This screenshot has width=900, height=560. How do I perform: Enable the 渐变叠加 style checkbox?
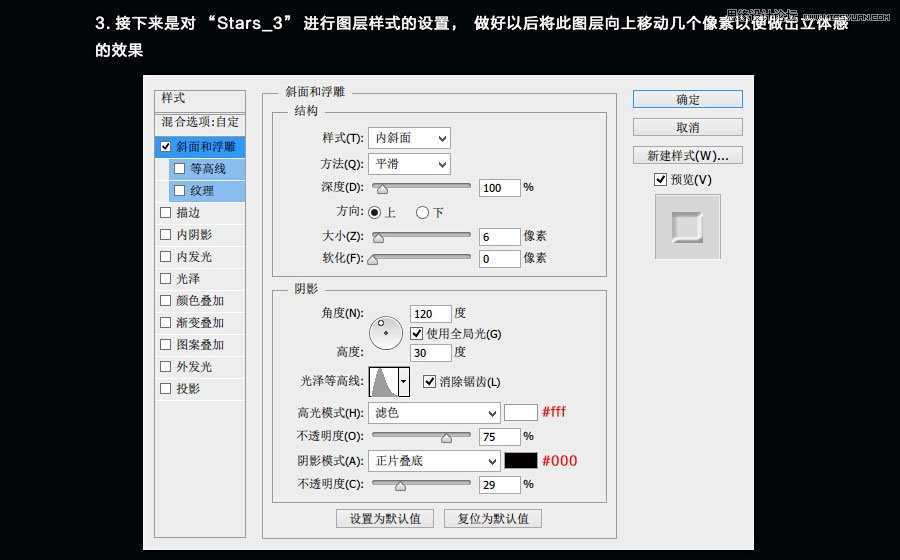[x=166, y=322]
